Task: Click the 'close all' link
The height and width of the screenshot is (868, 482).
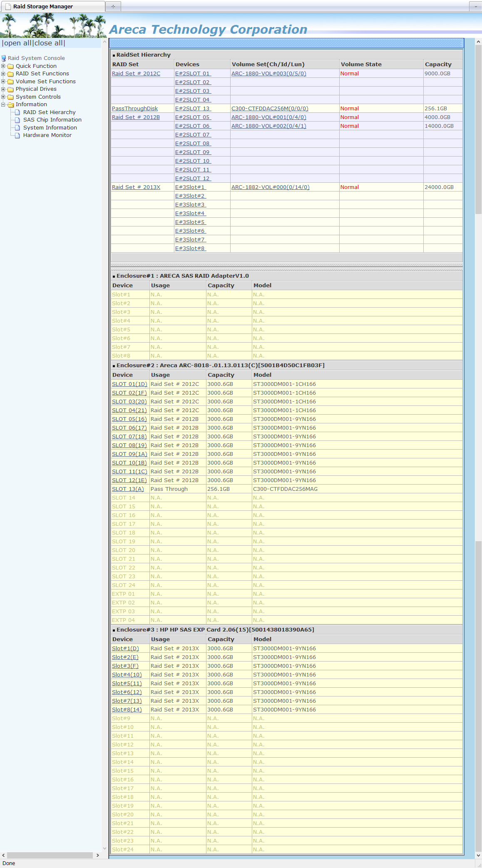Action: coord(49,43)
